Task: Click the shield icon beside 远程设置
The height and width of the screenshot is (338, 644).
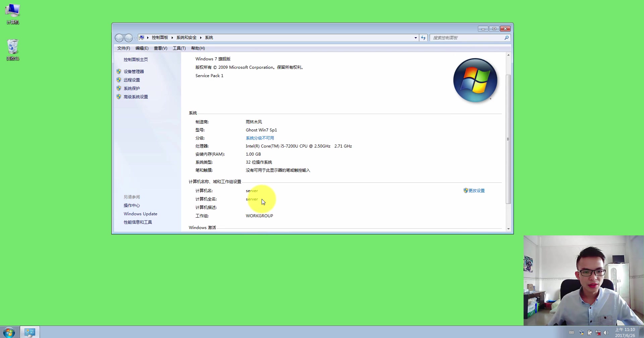Action: point(119,80)
